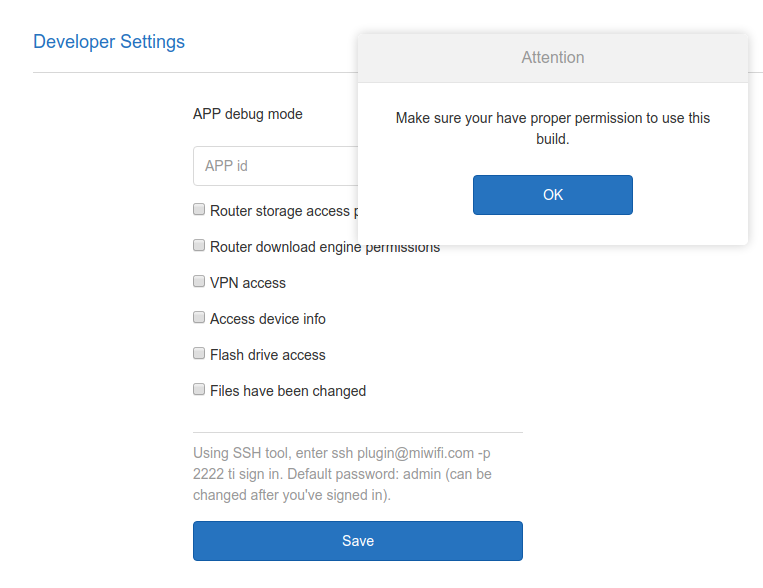
Task: Click the VPN access label text
Action: click(x=248, y=283)
